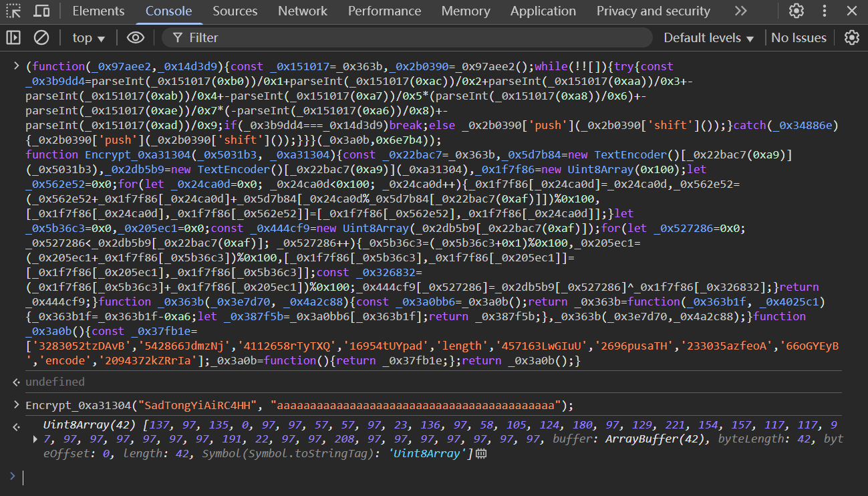
Task: Activate the inspect element picker icon
Action: 14,11
